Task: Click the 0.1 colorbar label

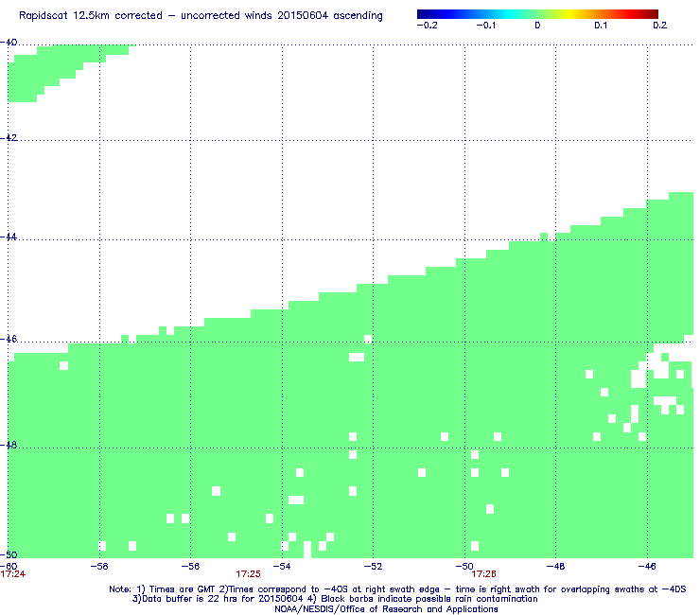Action: pyautogui.click(x=601, y=26)
